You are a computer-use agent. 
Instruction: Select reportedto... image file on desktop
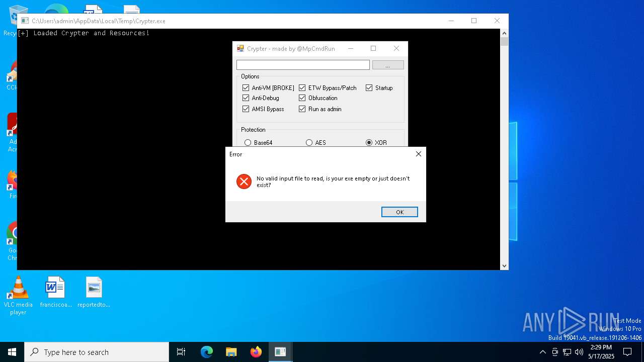pos(94,292)
